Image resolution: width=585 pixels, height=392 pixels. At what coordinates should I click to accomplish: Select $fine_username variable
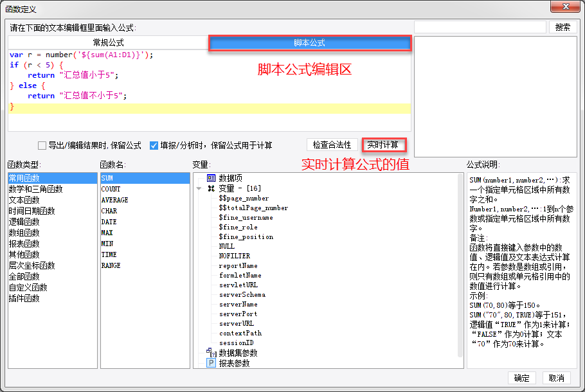[246, 217]
